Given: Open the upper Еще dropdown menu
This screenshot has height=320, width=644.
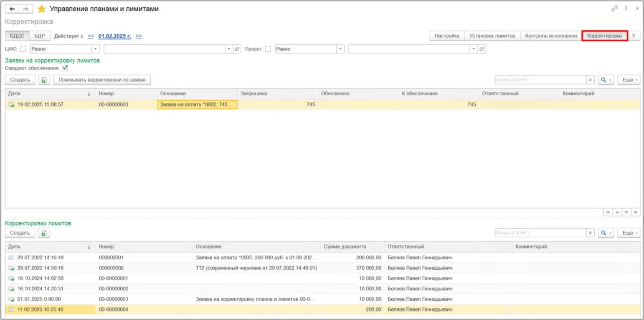Looking at the screenshot, I should (628, 80).
